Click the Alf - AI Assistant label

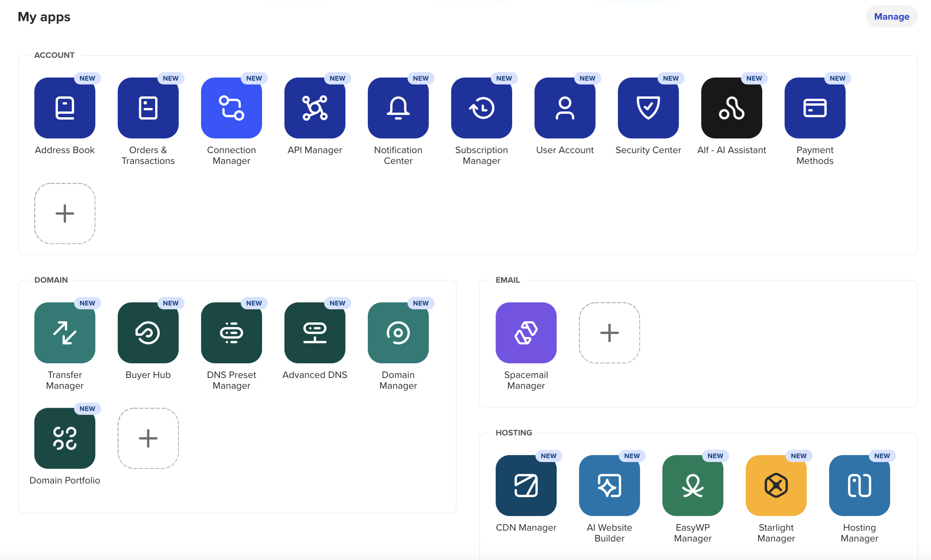coord(732,150)
